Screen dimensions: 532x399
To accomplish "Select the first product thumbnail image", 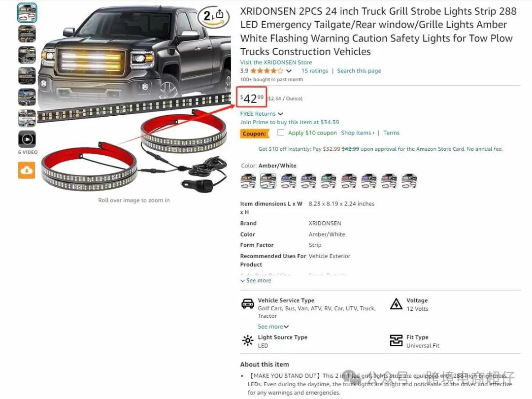I will pyautogui.click(x=27, y=13).
